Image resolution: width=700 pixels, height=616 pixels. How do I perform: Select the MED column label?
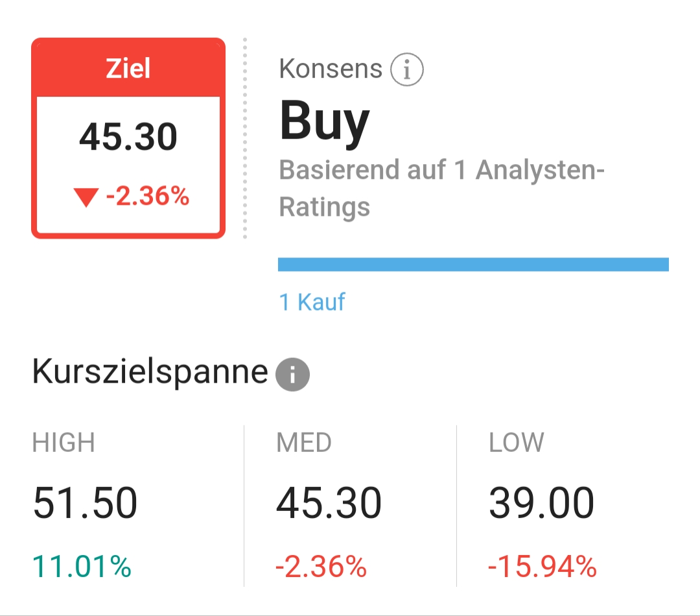pyautogui.click(x=304, y=443)
